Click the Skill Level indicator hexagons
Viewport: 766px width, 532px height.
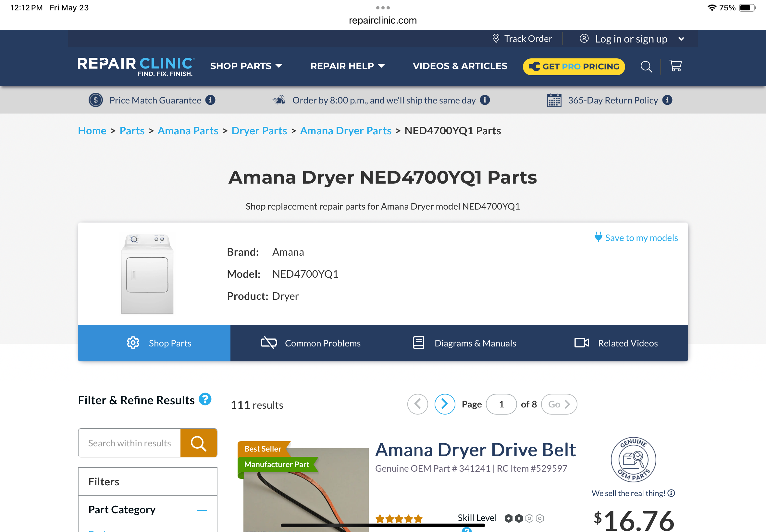click(524, 518)
